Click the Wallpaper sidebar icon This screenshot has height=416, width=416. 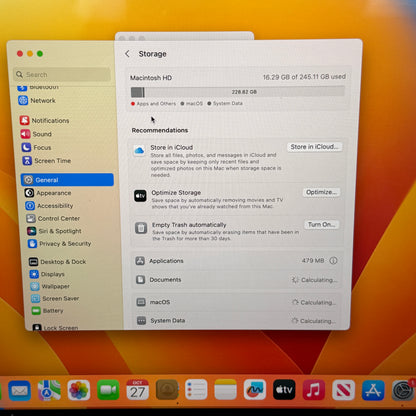(x=35, y=286)
